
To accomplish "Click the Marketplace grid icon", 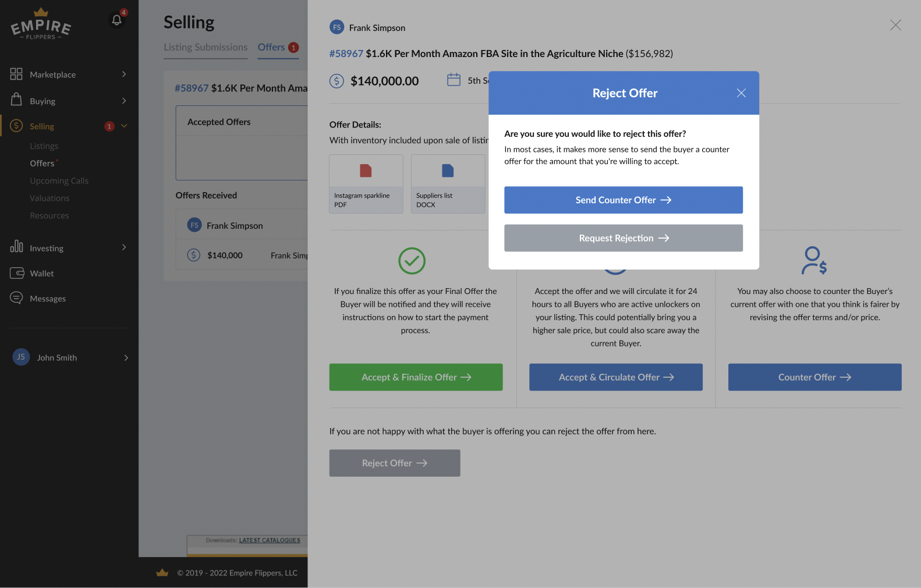I will 16,74.
